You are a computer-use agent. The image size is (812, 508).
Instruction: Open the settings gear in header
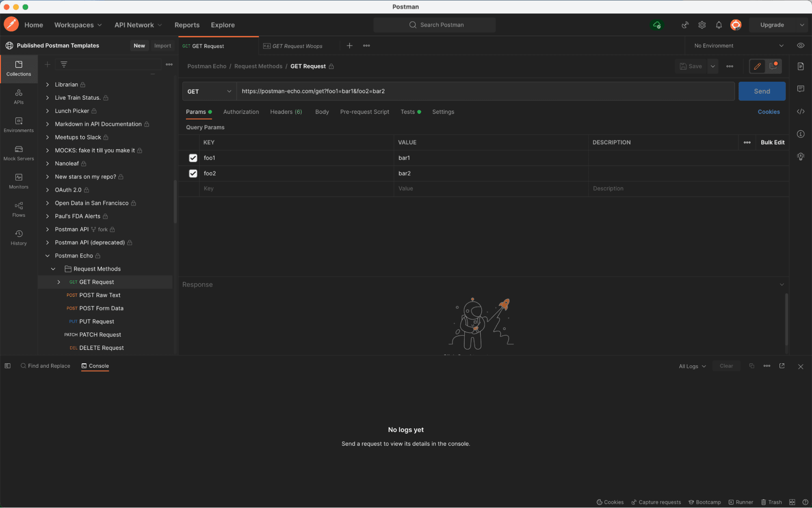pos(702,25)
